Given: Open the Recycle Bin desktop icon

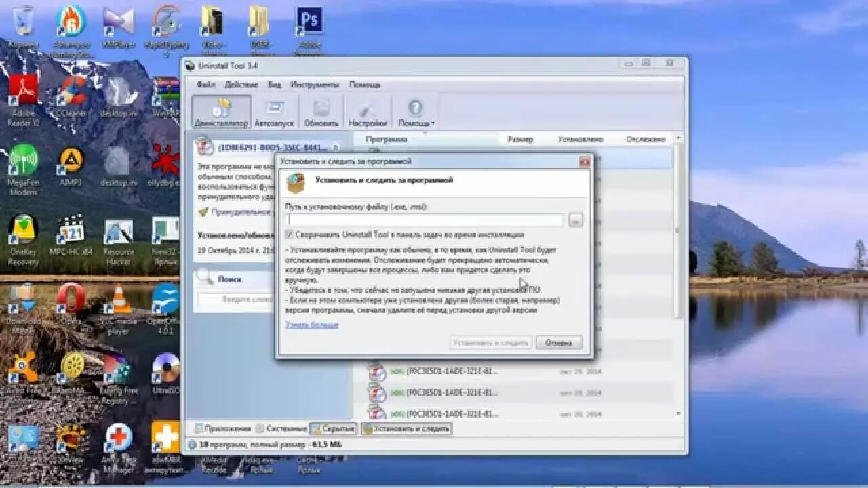Looking at the screenshot, I should 24,28.
